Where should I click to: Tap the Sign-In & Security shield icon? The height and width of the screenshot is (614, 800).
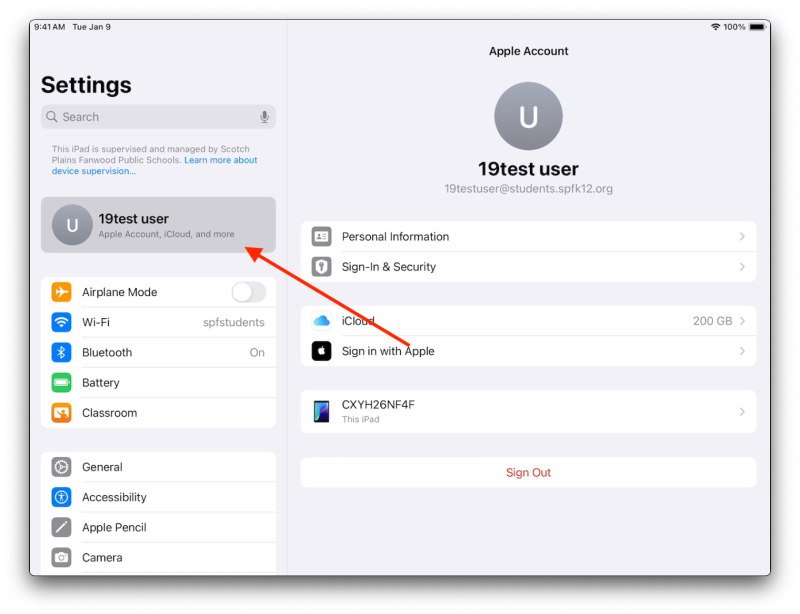[x=322, y=267]
